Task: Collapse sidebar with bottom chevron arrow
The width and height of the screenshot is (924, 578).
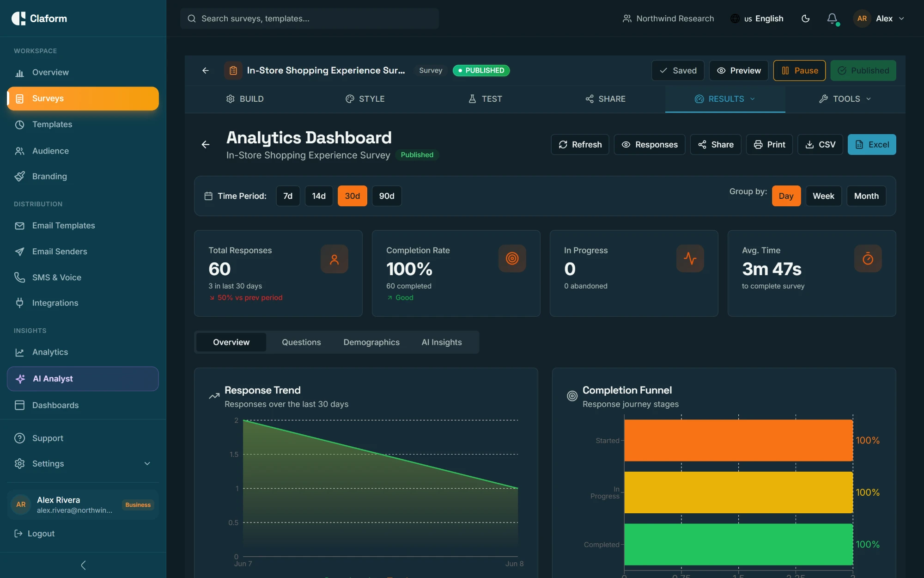Action: [83, 565]
